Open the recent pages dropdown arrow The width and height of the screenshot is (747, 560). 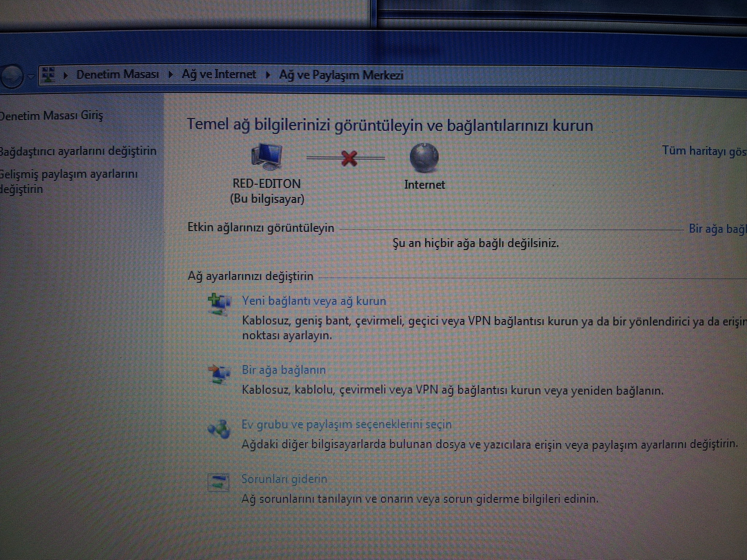pos(31,77)
